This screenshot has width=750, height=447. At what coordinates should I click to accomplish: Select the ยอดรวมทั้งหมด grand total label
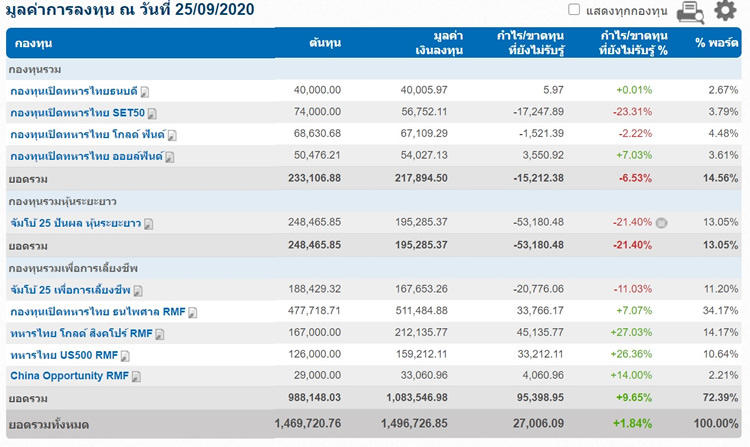49,425
